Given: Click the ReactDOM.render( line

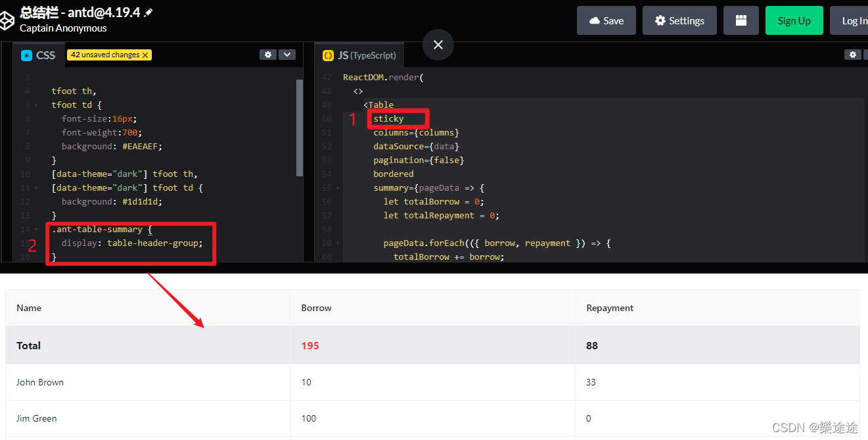Looking at the screenshot, I should (x=383, y=78).
